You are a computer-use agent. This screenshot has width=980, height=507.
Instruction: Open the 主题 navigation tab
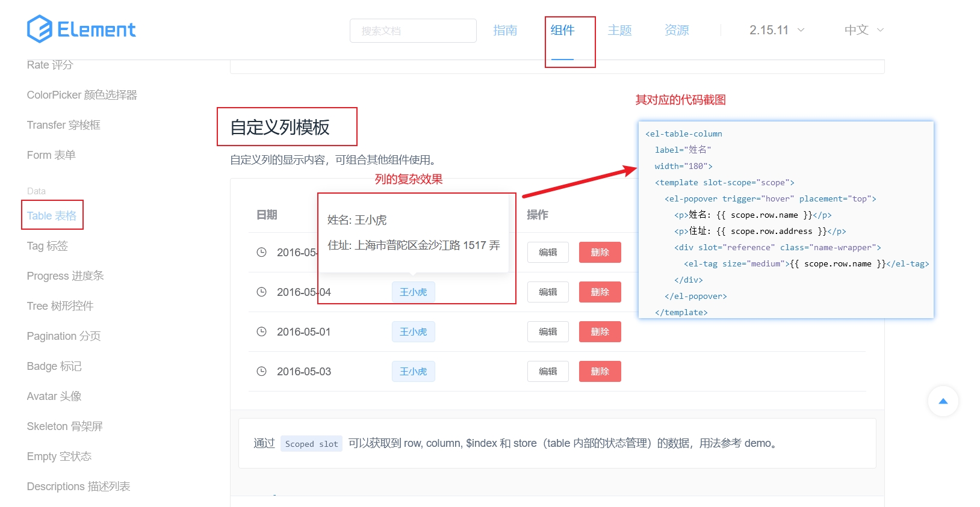coord(619,30)
